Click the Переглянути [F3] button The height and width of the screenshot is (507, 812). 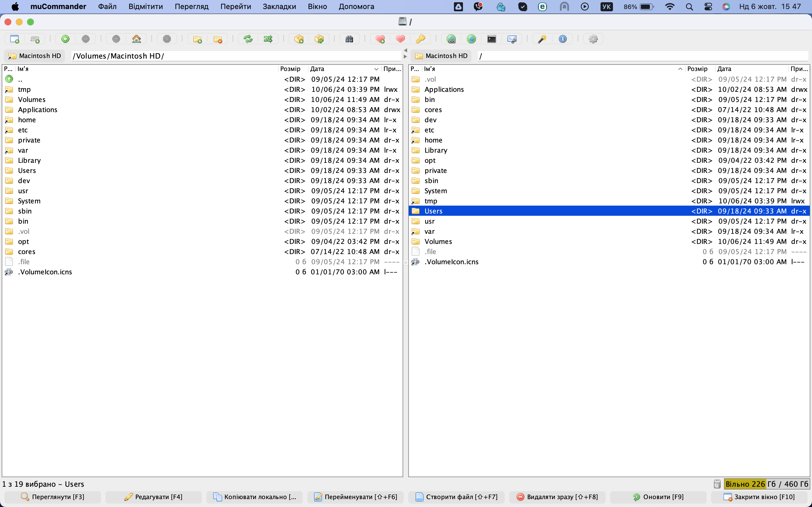53,497
